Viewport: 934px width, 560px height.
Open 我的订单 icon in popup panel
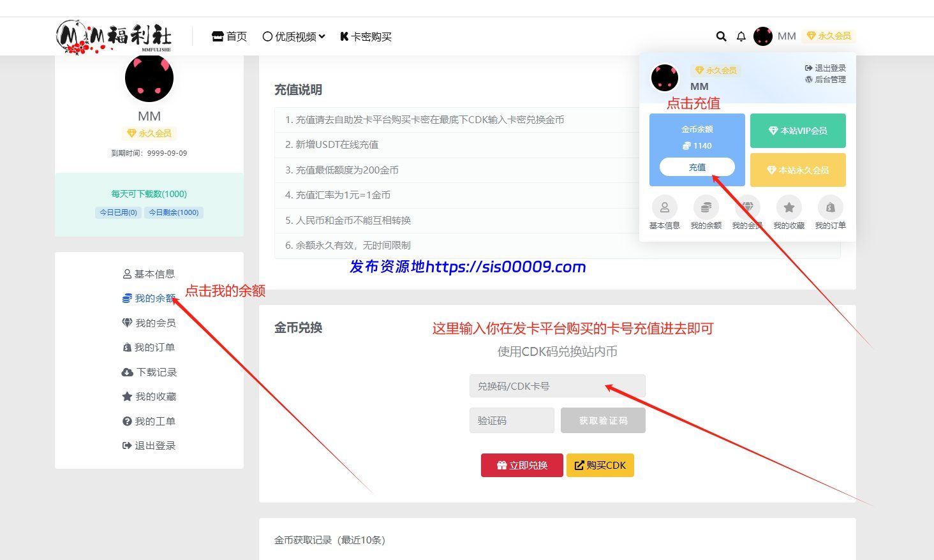point(830,208)
